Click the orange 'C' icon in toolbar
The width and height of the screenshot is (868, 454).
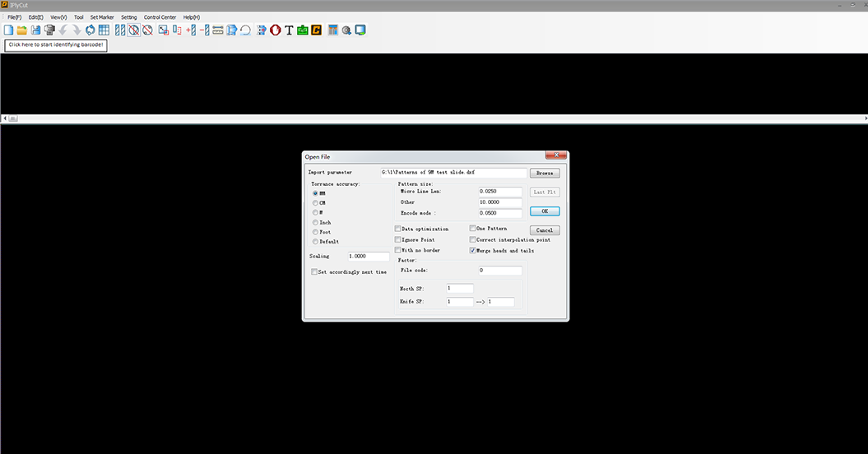pyautogui.click(x=316, y=30)
